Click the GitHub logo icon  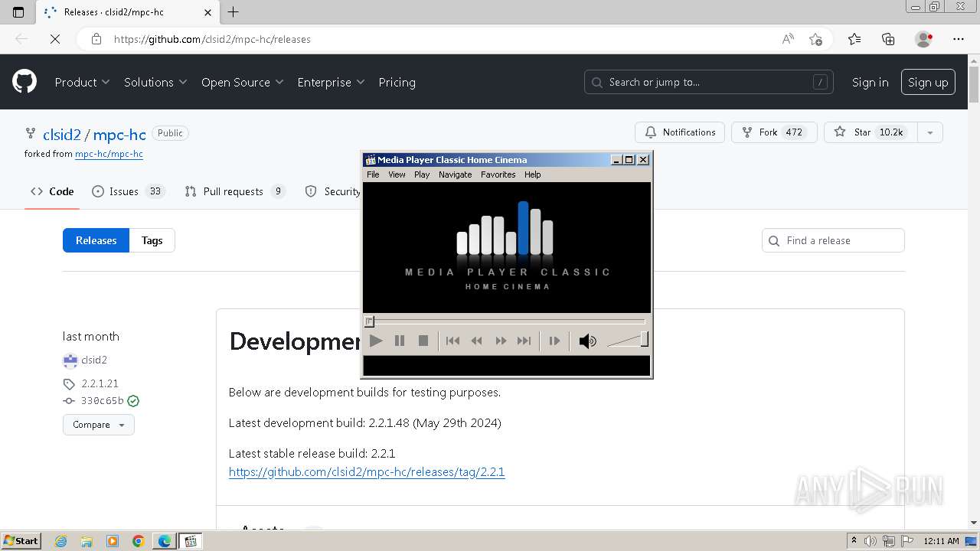click(x=24, y=82)
